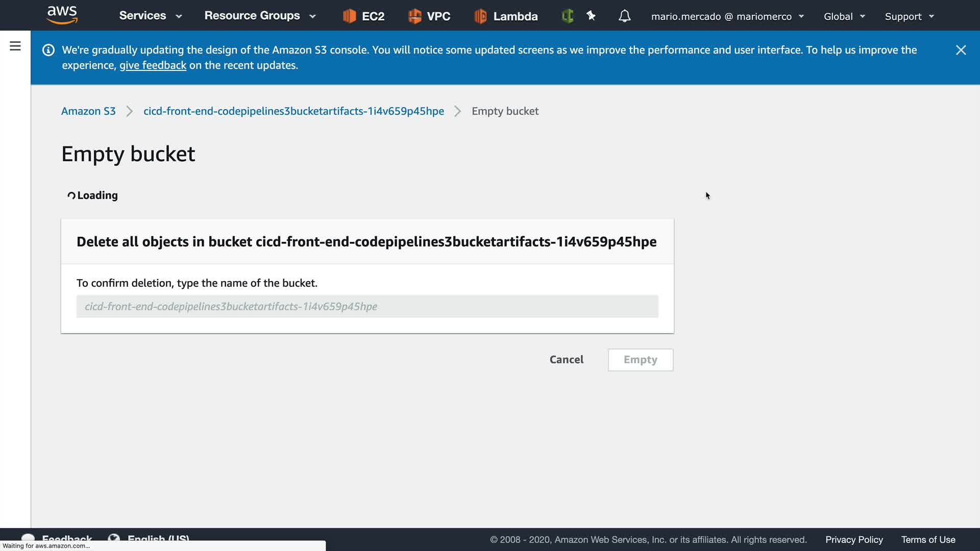980x551 pixels.
Task: Open the notifications bell
Action: tap(624, 16)
